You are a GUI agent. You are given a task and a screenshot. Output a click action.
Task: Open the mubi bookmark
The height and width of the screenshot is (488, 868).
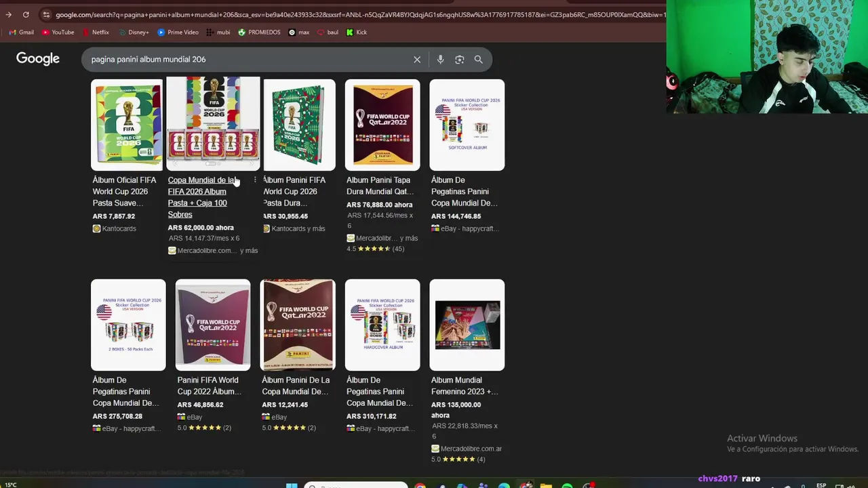point(218,32)
